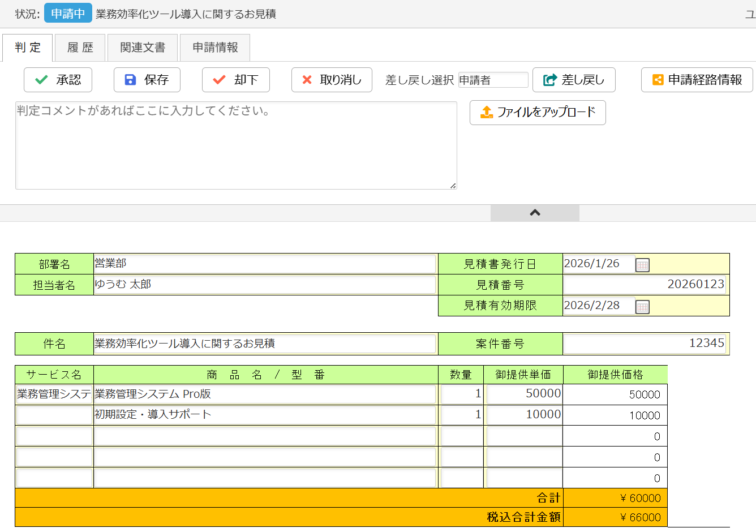Click the 判定コメント text area
The width and height of the screenshot is (756, 532).
236,145
